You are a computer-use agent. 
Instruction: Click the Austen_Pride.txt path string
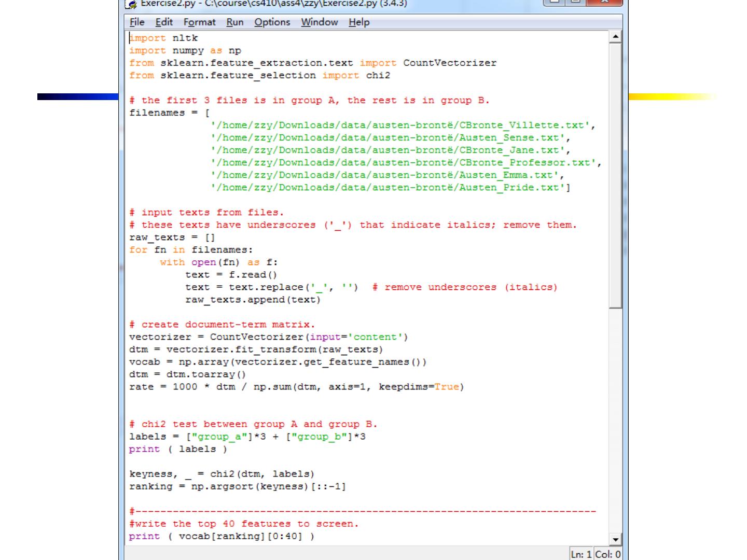click(389, 188)
